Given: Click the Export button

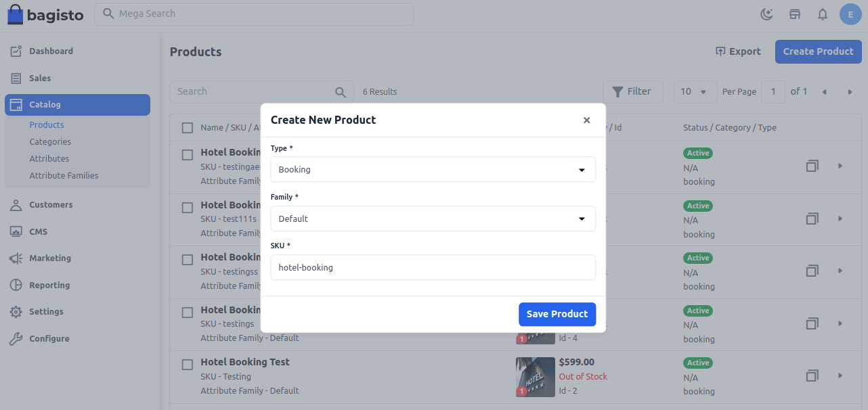Looking at the screenshot, I should 738,51.
